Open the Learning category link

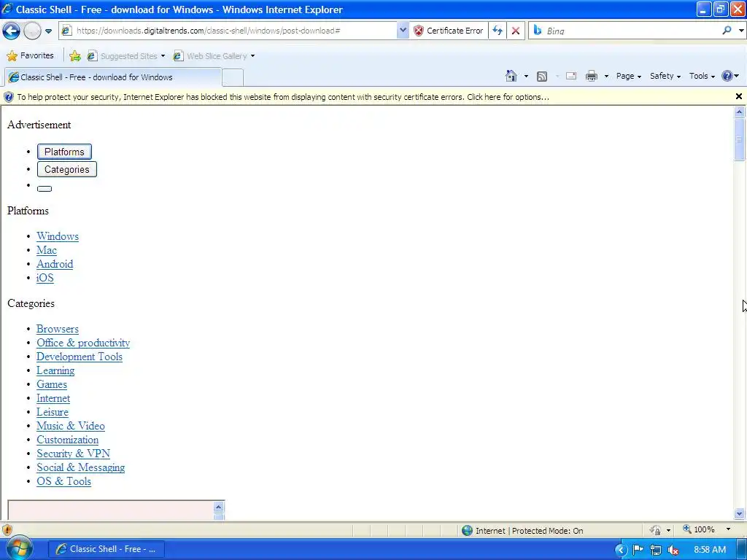[x=55, y=370]
